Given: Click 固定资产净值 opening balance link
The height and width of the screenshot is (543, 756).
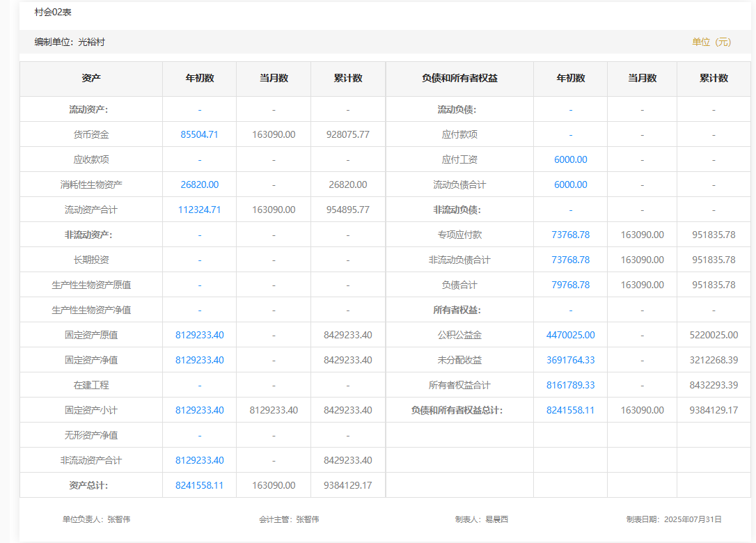Looking at the screenshot, I should click(x=199, y=360).
